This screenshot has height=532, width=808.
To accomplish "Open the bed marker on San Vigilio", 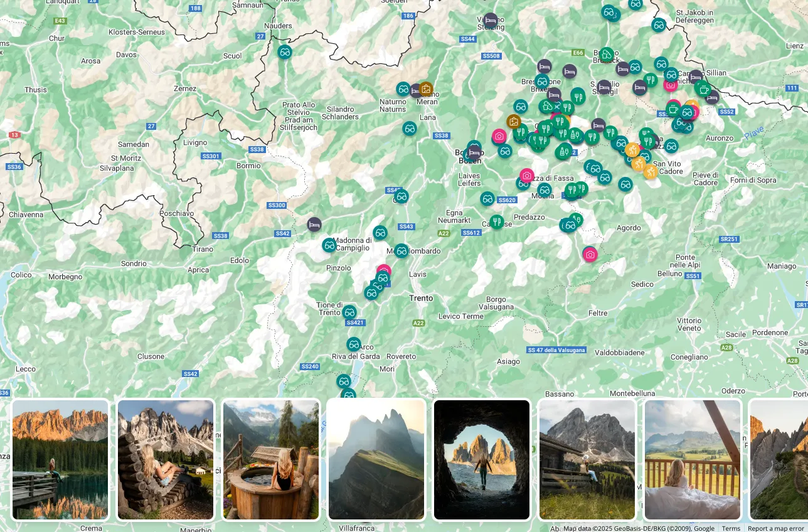I will (x=604, y=87).
